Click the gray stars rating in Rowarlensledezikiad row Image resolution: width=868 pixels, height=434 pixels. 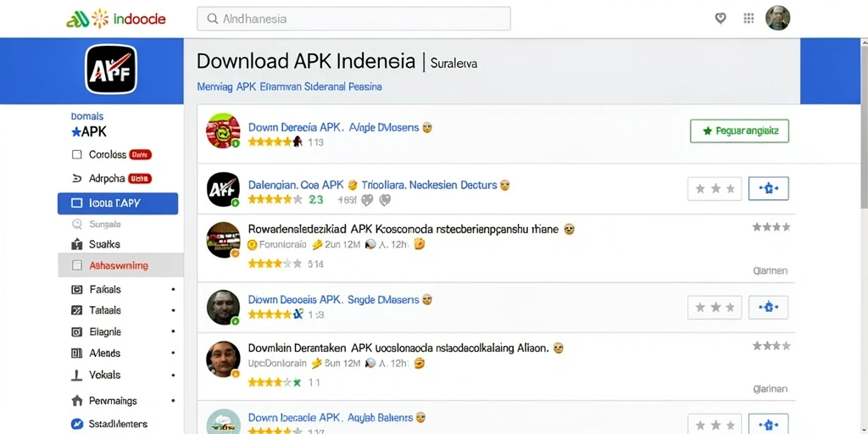pos(771,227)
